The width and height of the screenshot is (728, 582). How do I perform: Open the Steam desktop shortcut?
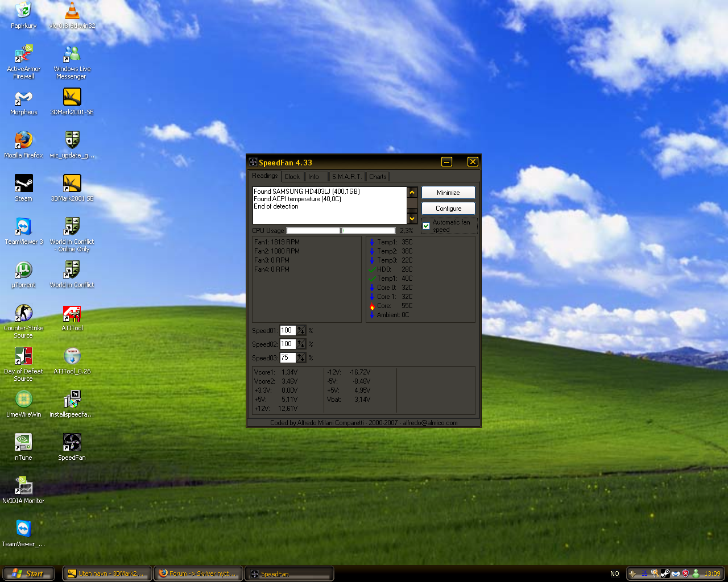click(x=23, y=184)
